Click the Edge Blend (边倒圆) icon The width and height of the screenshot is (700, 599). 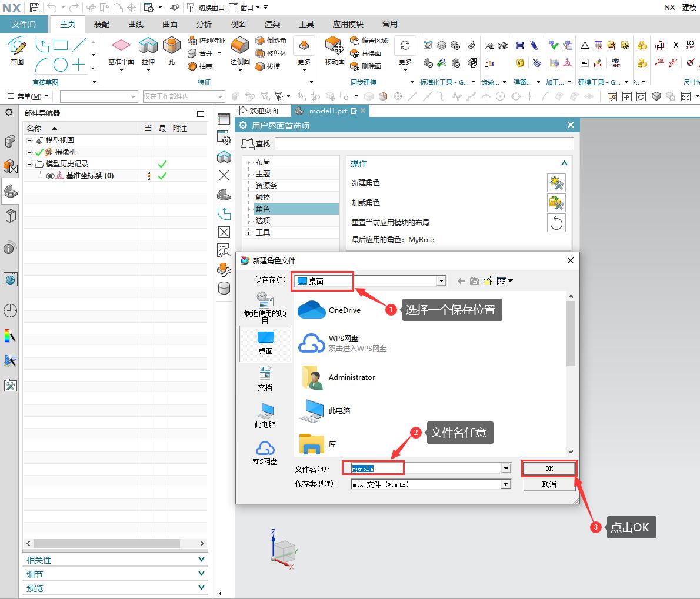(239, 48)
